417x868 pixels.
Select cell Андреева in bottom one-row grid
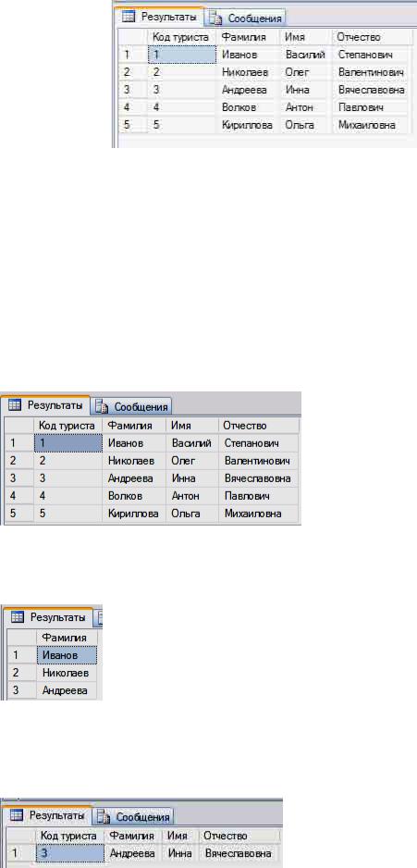pos(133,853)
